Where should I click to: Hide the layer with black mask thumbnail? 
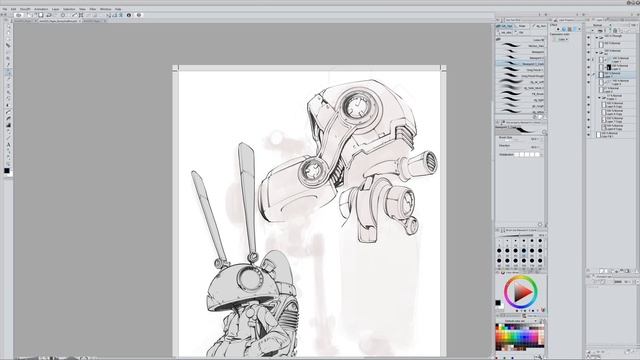[x=589, y=67]
